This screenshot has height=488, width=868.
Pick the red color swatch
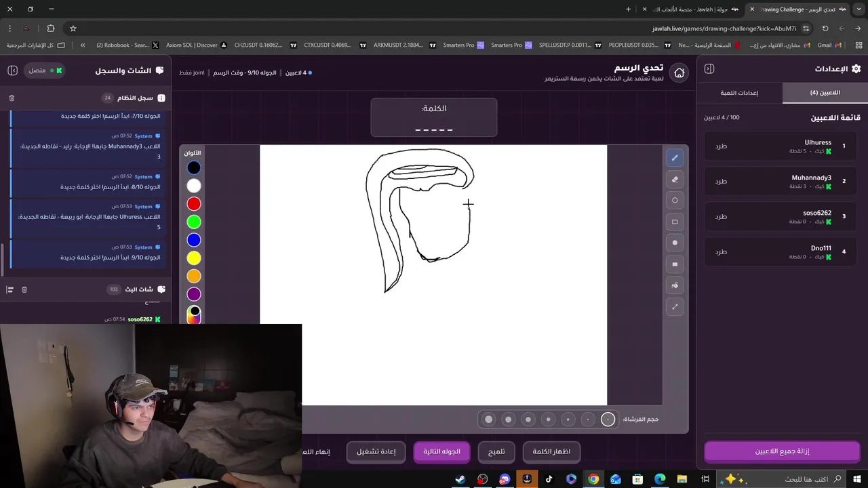(194, 204)
